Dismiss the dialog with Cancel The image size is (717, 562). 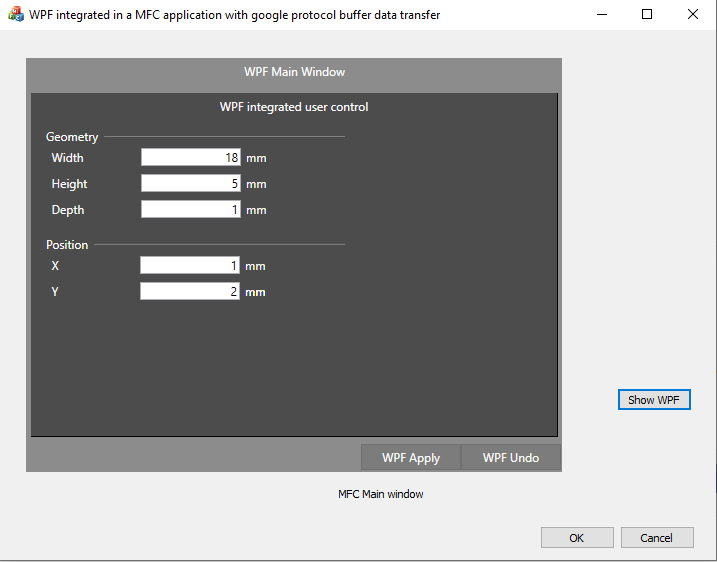coord(657,538)
